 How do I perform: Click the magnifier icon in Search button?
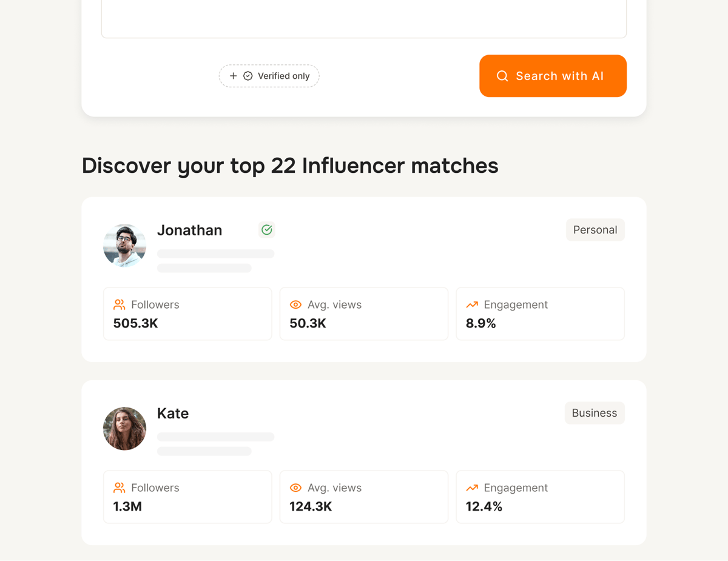(x=502, y=76)
